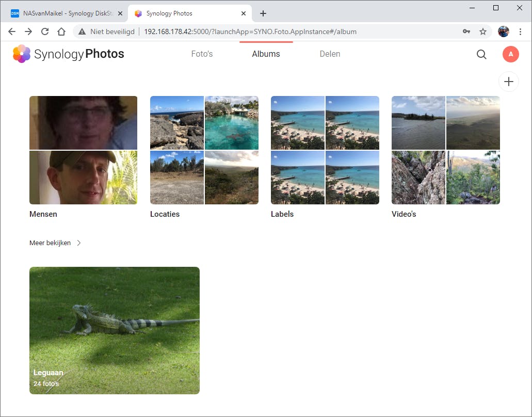The height and width of the screenshot is (417, 532).
Task: Open the Leguaan album
Action: coord(115,330)
